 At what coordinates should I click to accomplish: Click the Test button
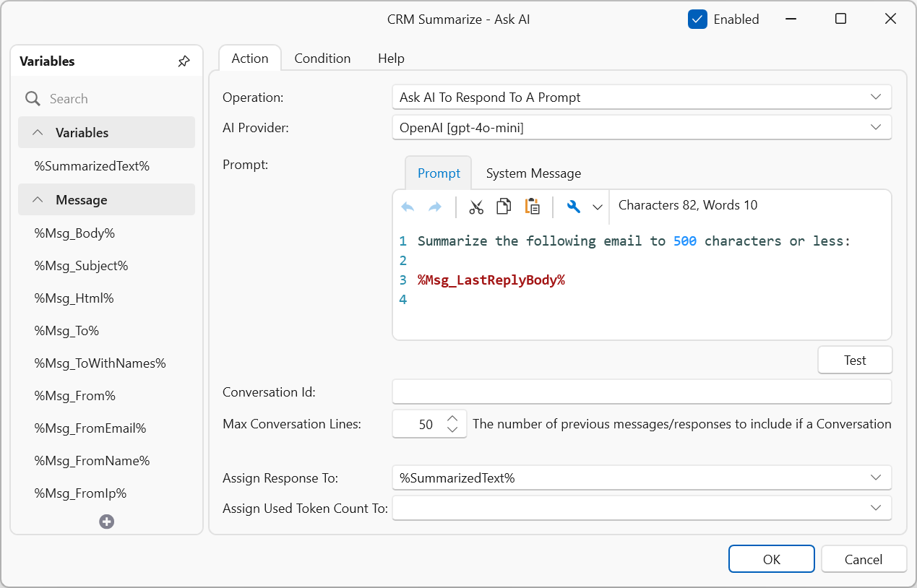tap(855, 360)
